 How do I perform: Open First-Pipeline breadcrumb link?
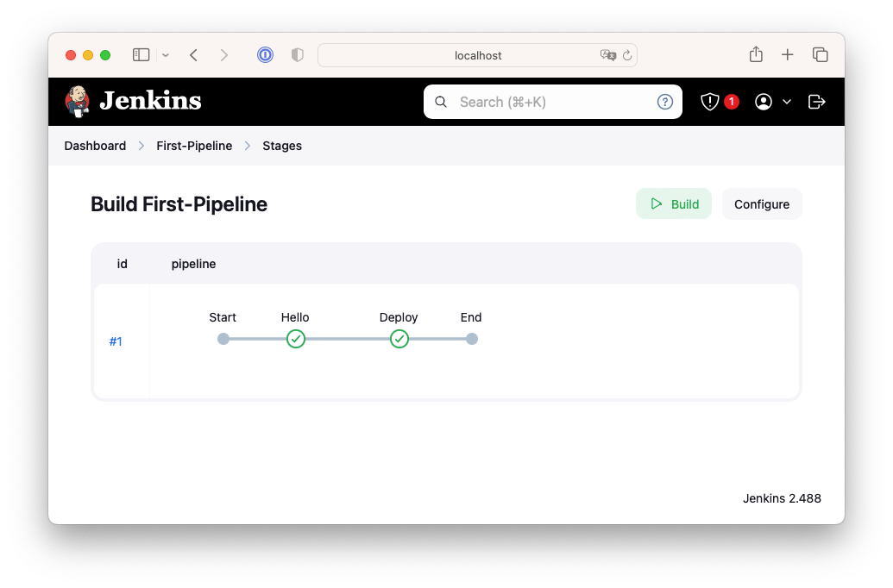click(194, 146)
